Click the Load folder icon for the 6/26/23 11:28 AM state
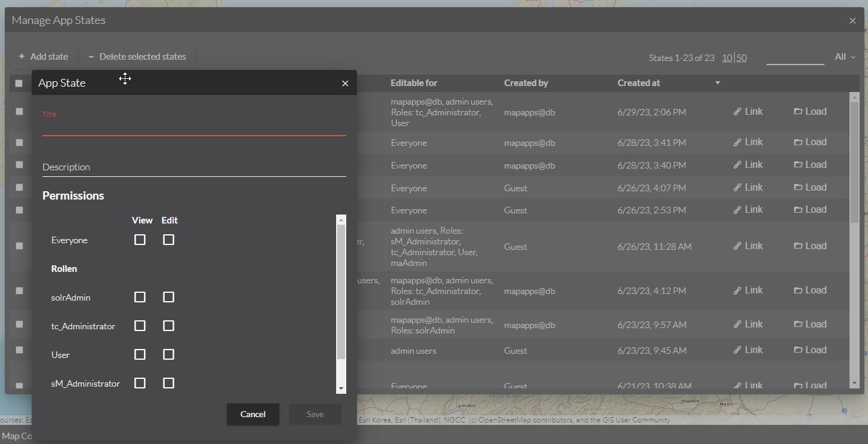868x444 pixels. (x=798, y=246)
